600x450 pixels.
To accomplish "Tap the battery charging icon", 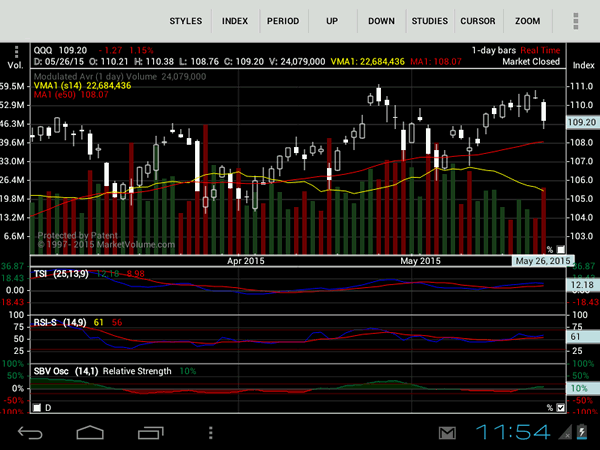I will coord(582,432).
